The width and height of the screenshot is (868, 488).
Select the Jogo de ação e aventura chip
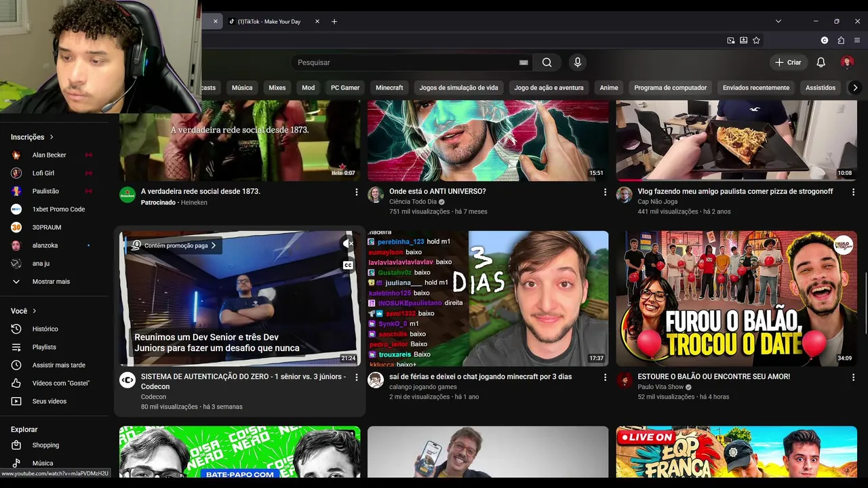click(x=549, y=87)
